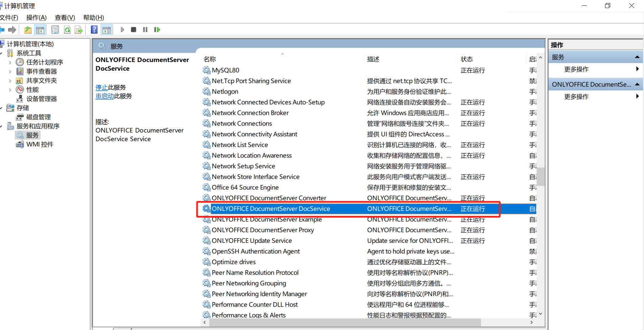This screenshot has width=644, height=330.
Task: Open Device Manager (设备管理器) in tree
Action: click(x=42, y=99)
